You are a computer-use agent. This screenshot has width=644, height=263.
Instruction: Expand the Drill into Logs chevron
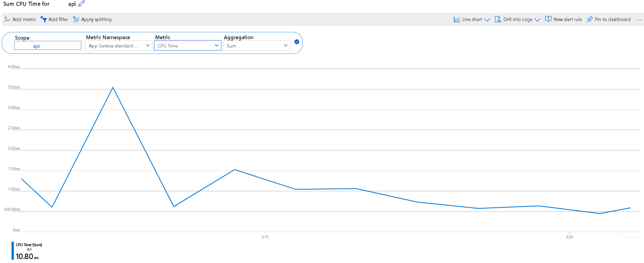point(537,20)
